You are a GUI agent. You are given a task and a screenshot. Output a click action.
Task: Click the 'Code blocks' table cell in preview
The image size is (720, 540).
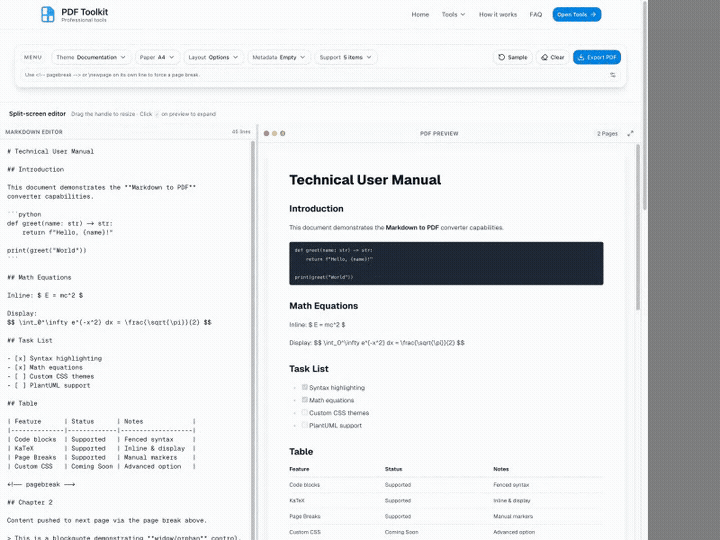pyautogui.click(x=304, y=484)
